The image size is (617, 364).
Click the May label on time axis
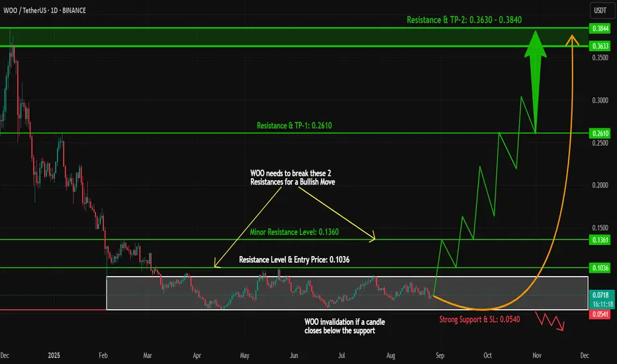click(245, 355)
